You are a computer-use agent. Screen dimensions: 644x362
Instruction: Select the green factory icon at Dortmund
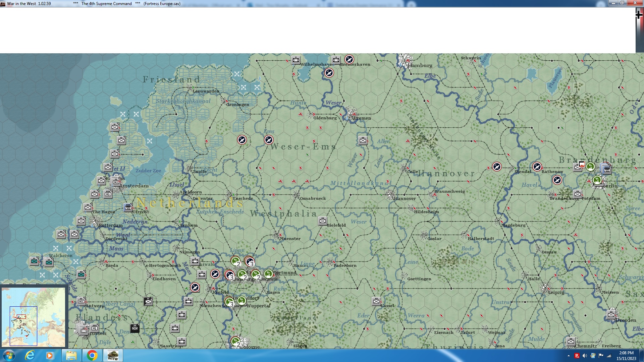click(x=268, y=274)
